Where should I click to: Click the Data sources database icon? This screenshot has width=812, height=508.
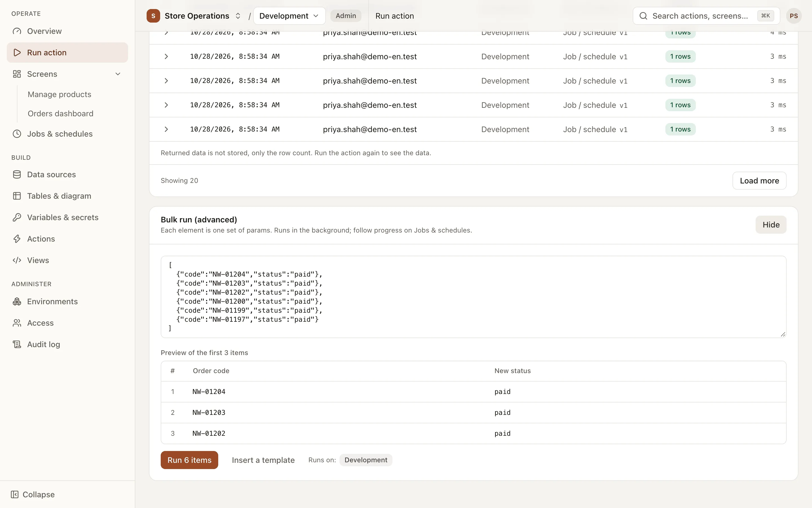pyautogui.click(x=17, y=174)
